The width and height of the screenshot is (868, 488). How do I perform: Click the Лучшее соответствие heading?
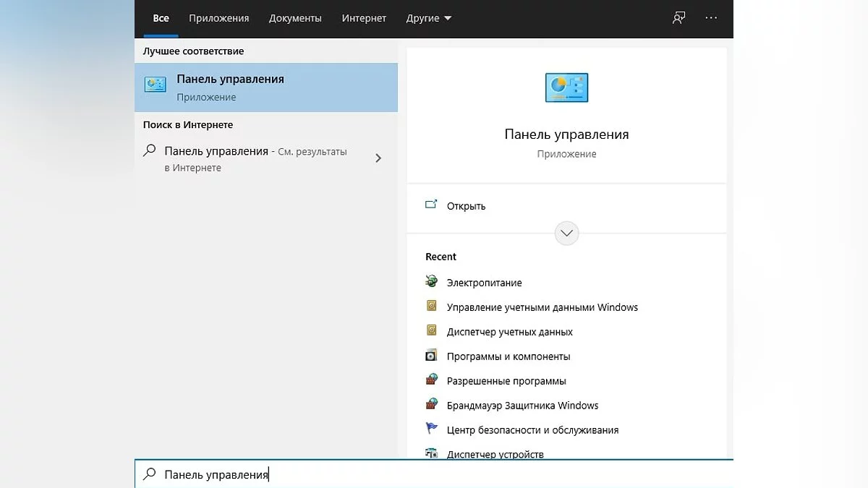[193, 51]
